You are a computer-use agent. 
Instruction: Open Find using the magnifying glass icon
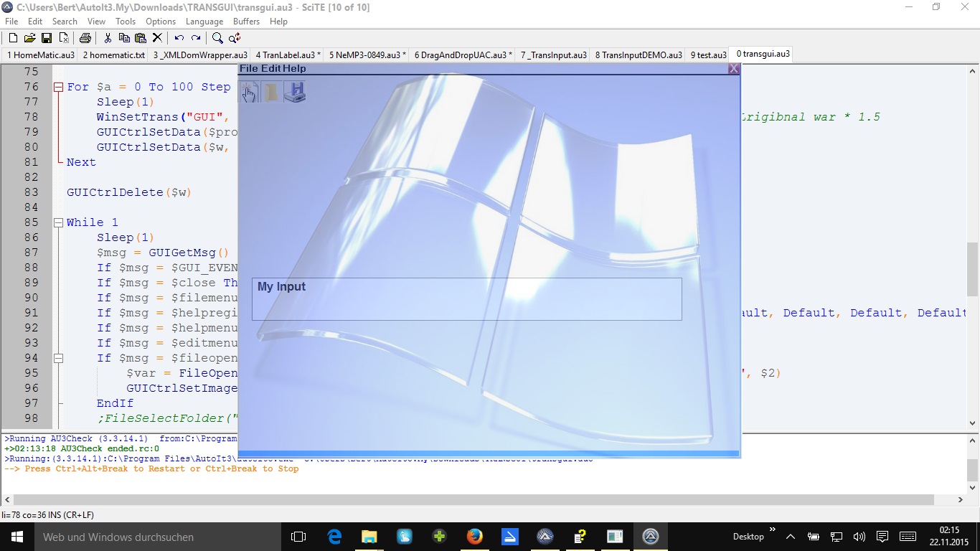217,38
